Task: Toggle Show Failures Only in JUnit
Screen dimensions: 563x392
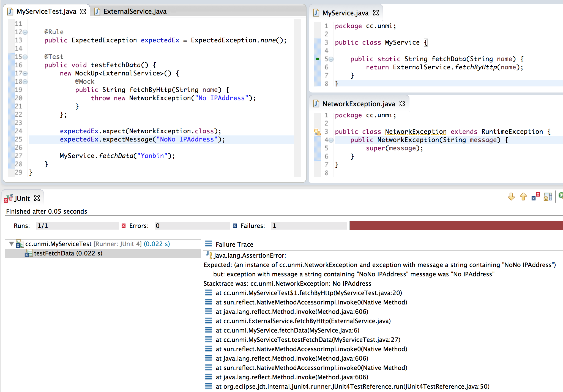Action: coord(535,197)
